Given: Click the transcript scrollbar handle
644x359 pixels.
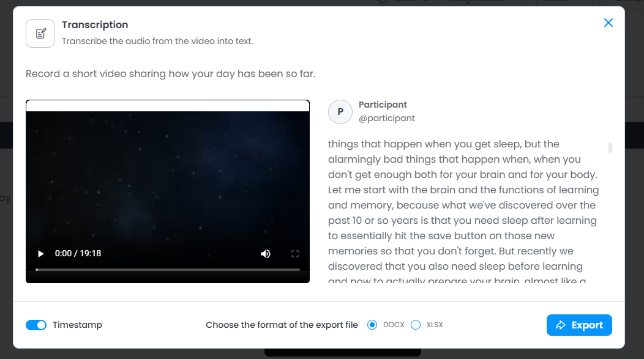Looking at the screenshot, I should 610,147.
